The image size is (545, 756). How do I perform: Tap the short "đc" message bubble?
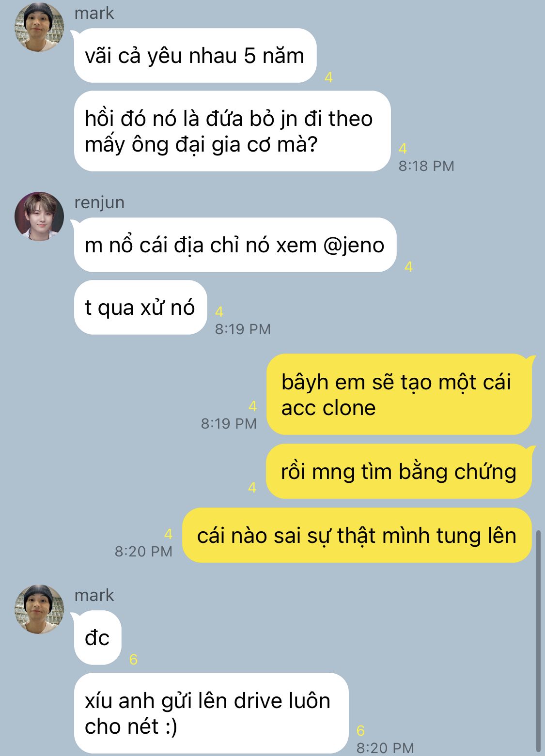(97, 638)
